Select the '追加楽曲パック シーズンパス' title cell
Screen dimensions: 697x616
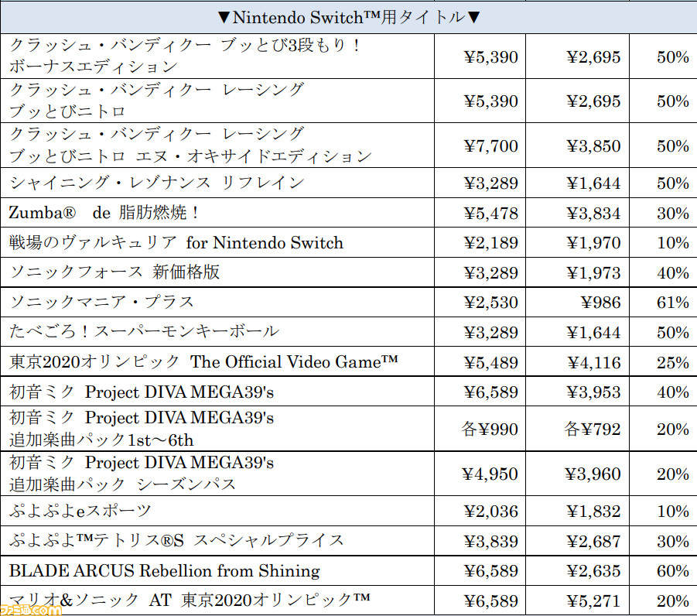click(x=217, y=474)
